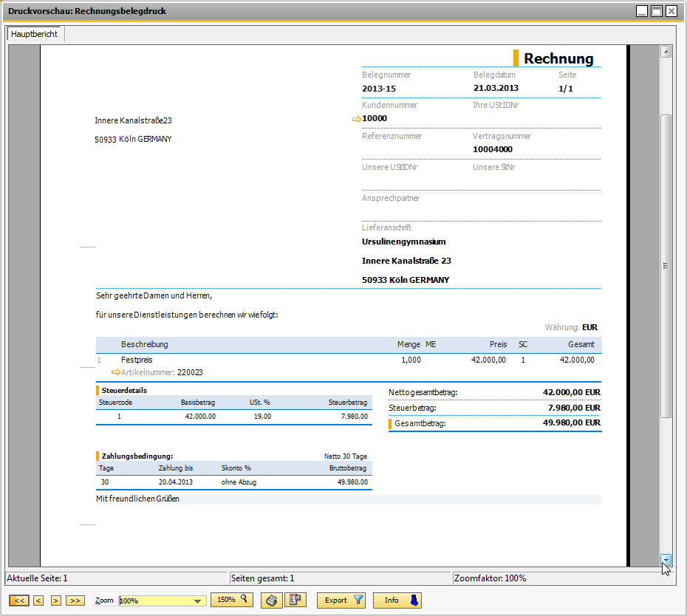Click the Export button with funnel icon
This screenshot has height=616, width=687.
point(341,600)
